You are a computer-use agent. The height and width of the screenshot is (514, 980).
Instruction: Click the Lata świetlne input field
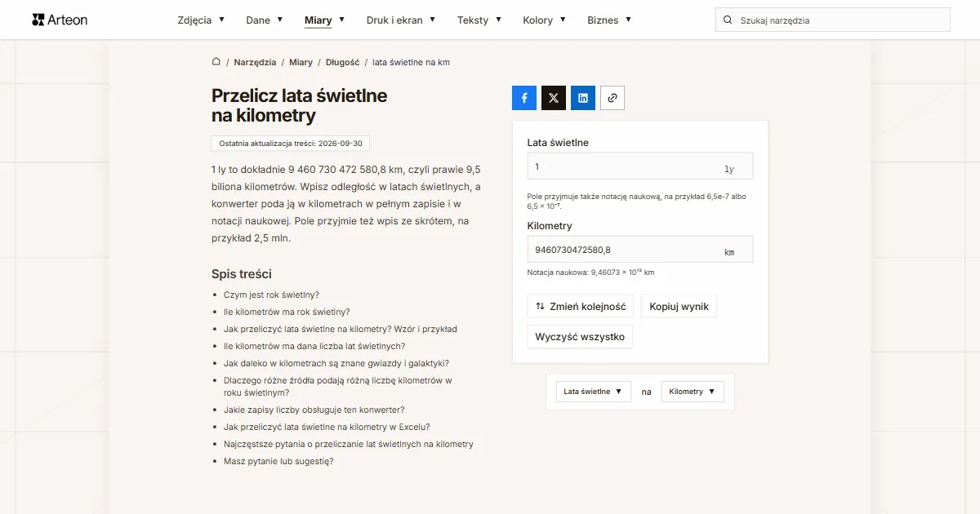click(x=640, y=166)
